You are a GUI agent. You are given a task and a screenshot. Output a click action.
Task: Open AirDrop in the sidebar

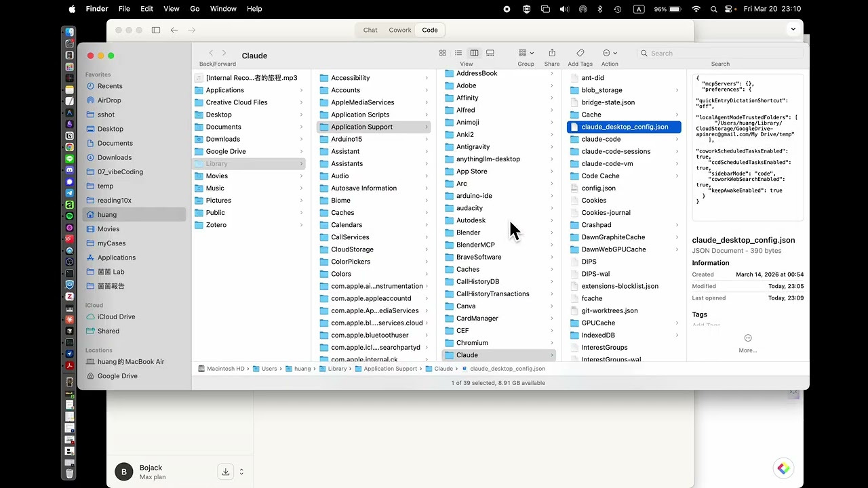click(x=109, y=100)
